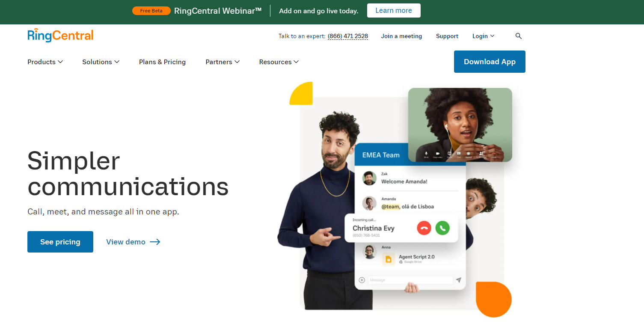Screen dimensions: 644x330
Task: Click the Record icon in the video call
Action: click(468, 153)
